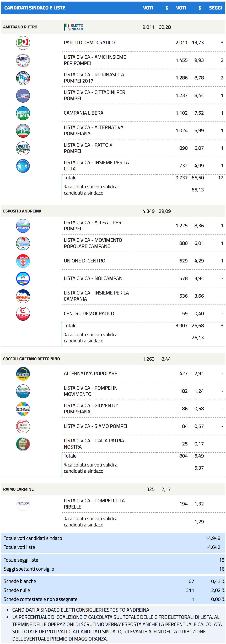The height and width of the screenshot is (644, 226).
Task: Click the Eletto Sindaco flag badge
Action: tap(74, 27)
